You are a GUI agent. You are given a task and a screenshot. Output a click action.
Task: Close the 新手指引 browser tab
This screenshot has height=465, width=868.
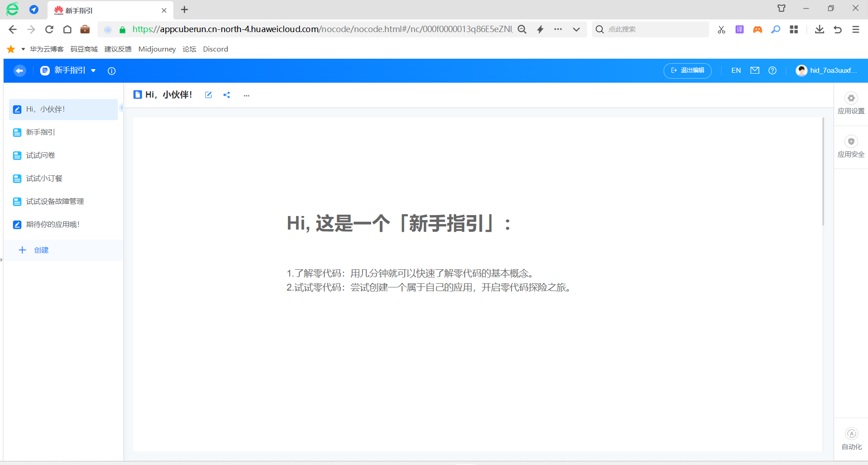click(164, 10)
